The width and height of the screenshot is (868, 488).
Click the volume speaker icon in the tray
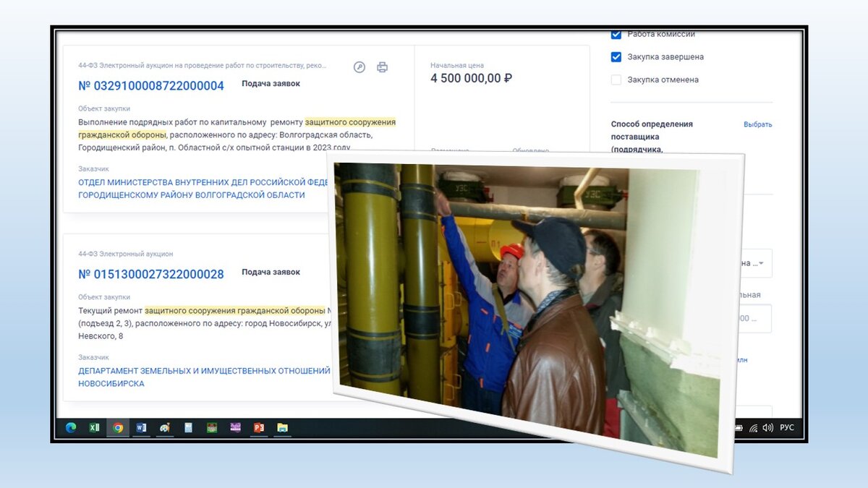767,428
